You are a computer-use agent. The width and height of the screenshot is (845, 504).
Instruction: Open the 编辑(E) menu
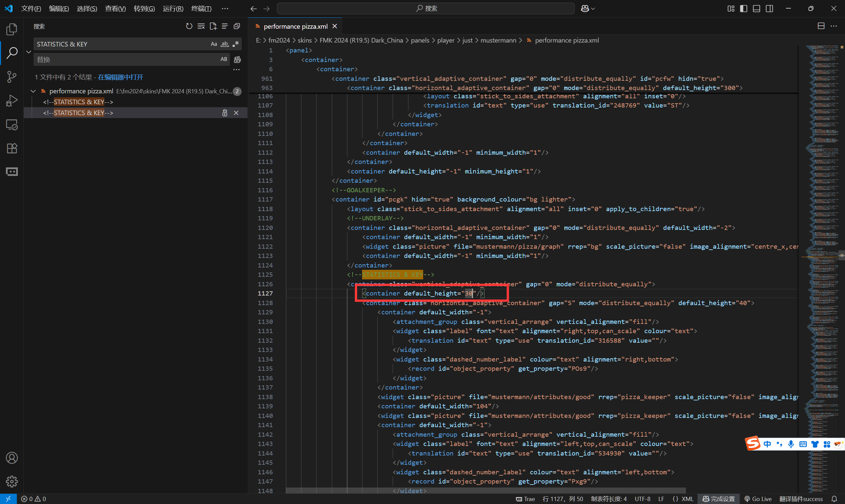click(x=59, y=9)
